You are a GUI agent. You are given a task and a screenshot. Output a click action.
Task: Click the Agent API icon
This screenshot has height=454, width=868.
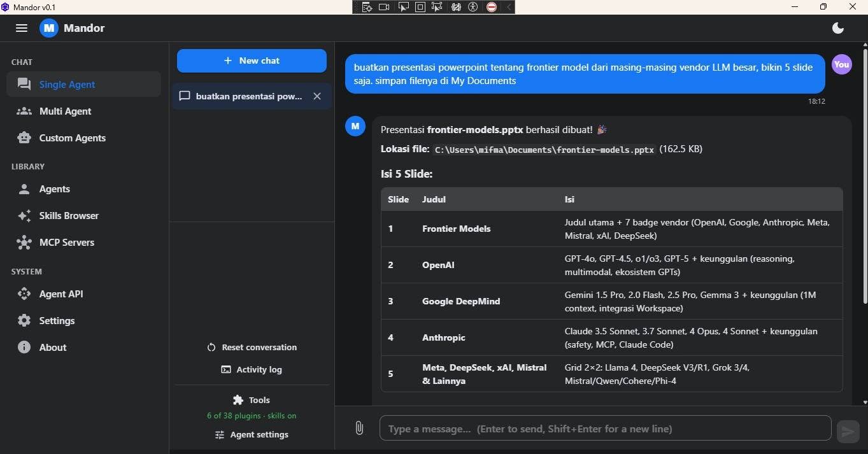point(24,294)
